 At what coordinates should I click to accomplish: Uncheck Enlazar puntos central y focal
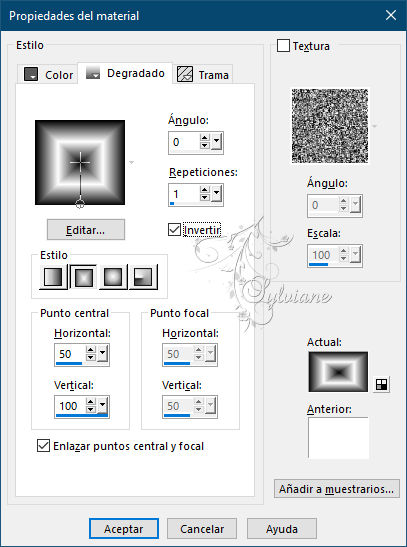[43, 445]
